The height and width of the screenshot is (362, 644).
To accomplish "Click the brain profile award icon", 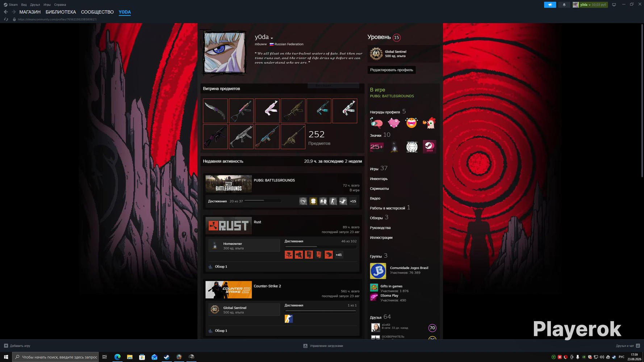I will tap(376, 123).
